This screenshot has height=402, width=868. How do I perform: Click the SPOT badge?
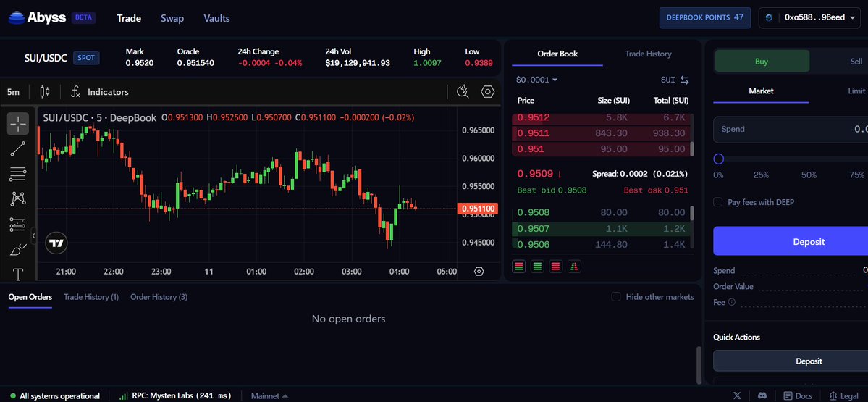86,58
